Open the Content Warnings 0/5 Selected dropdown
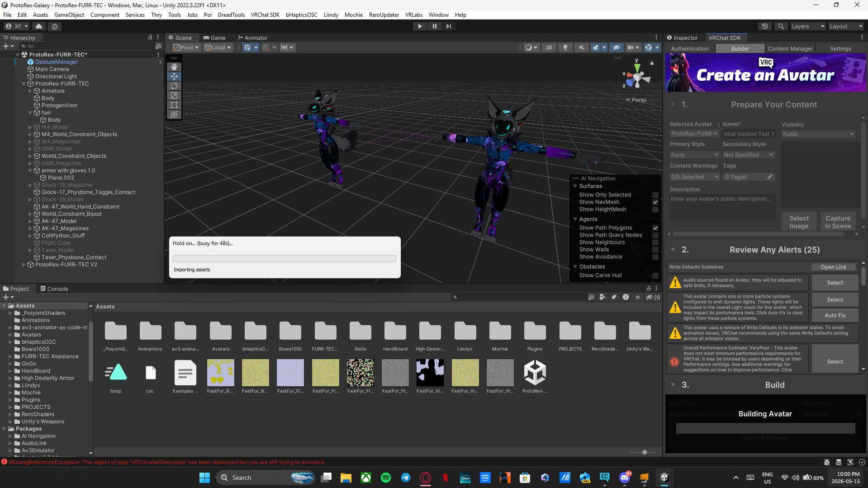 694,177
